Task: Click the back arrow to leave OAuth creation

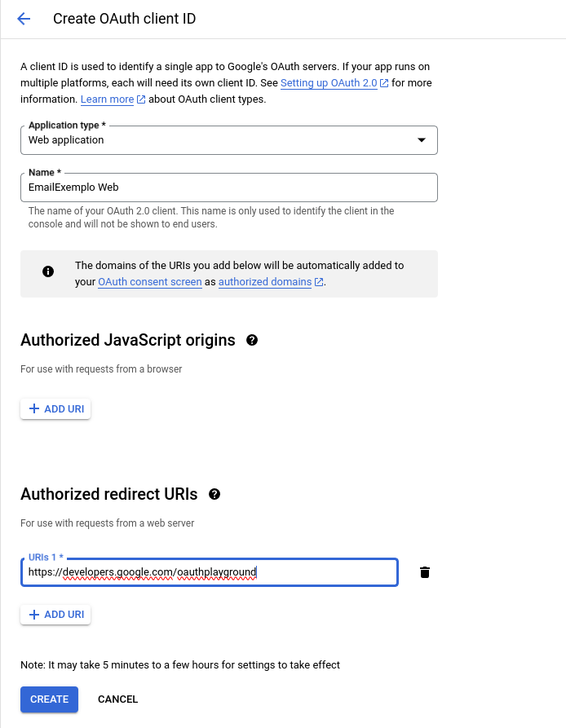Action: pos(23,19)
